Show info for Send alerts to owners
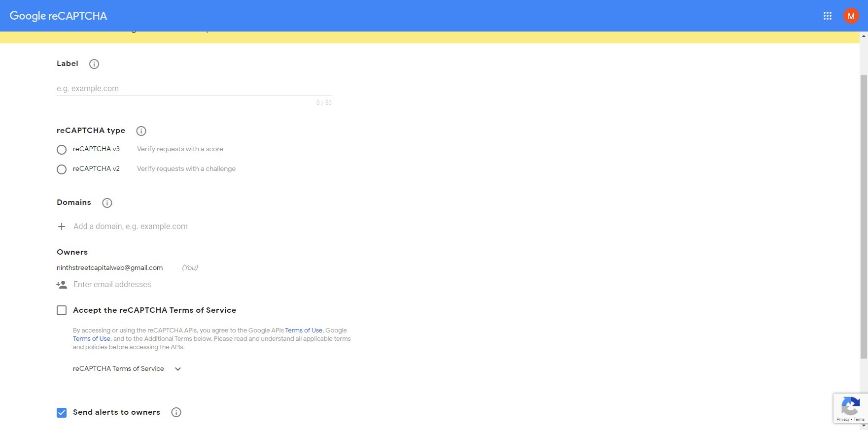The height and width of the screenshot is (430, 868). (x=176, y=412)
